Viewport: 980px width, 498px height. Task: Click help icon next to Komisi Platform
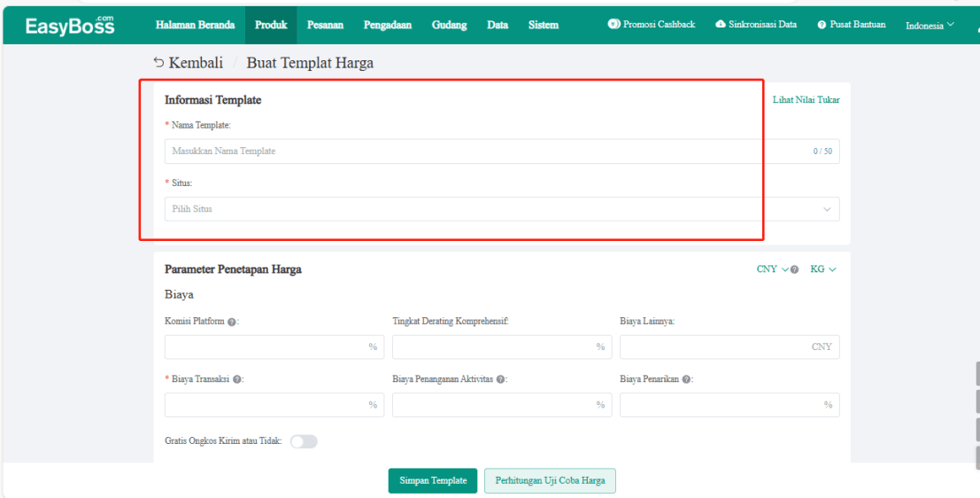pos(232,322)
